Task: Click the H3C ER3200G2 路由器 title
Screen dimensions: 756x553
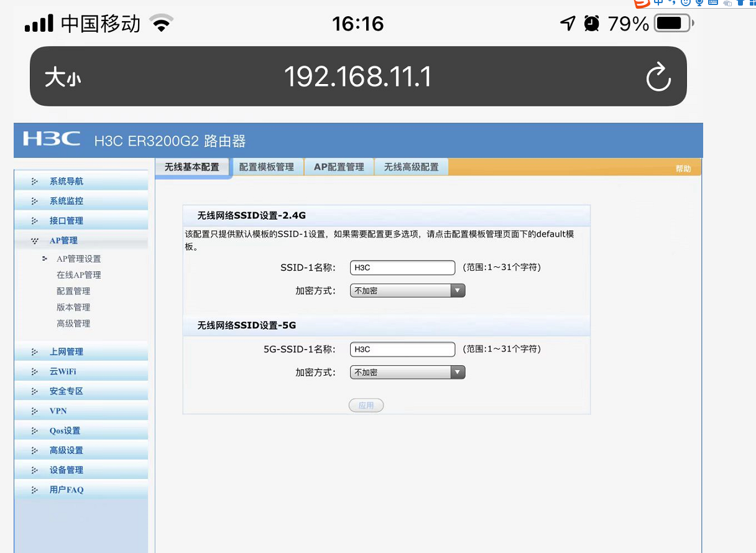Action: click(170, 141)
